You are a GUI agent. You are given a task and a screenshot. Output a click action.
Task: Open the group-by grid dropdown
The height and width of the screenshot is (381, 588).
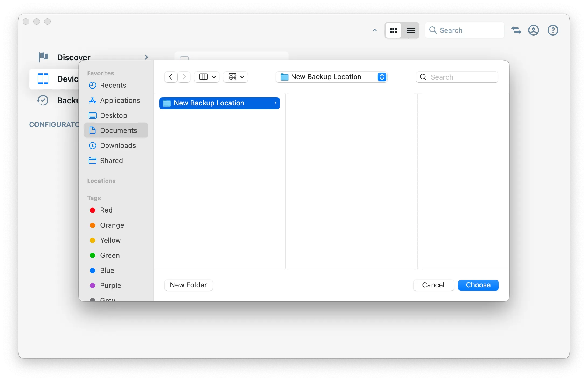(236, 77)
